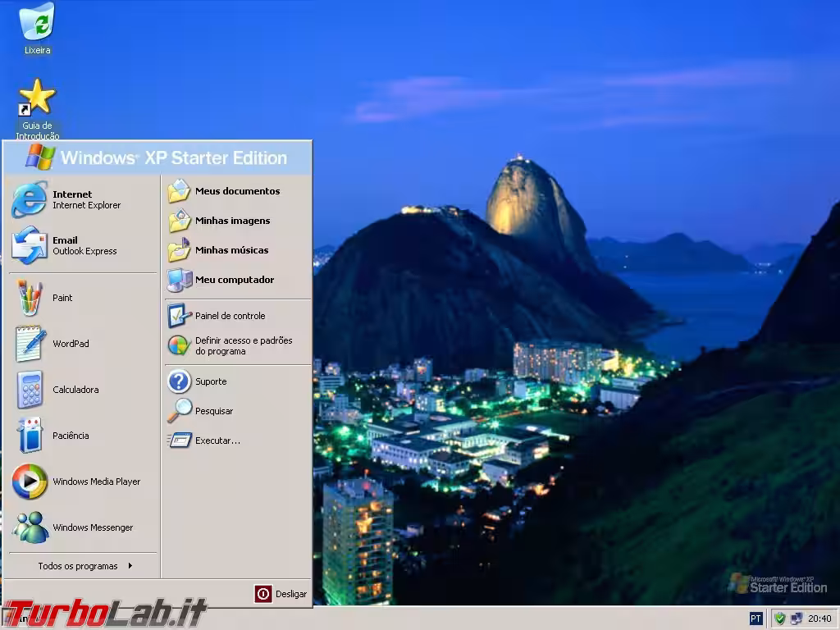Click the PT language indicator
Viewport: 840px width, 630px height.
click(756, 618)
